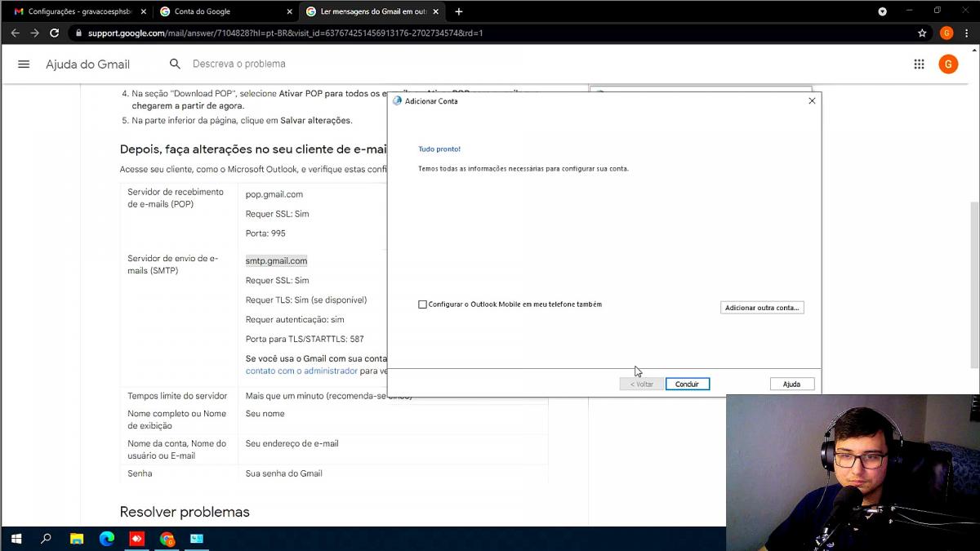Bookmark this page with the star icon
This screenshot has height=551, width=980.
(x=922, y=33)
